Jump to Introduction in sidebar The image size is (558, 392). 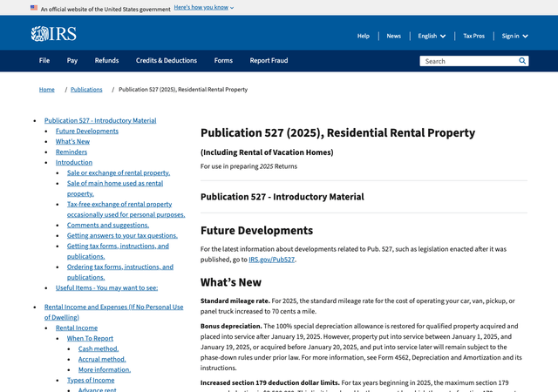pyautogui.click(x=73, y=162)
